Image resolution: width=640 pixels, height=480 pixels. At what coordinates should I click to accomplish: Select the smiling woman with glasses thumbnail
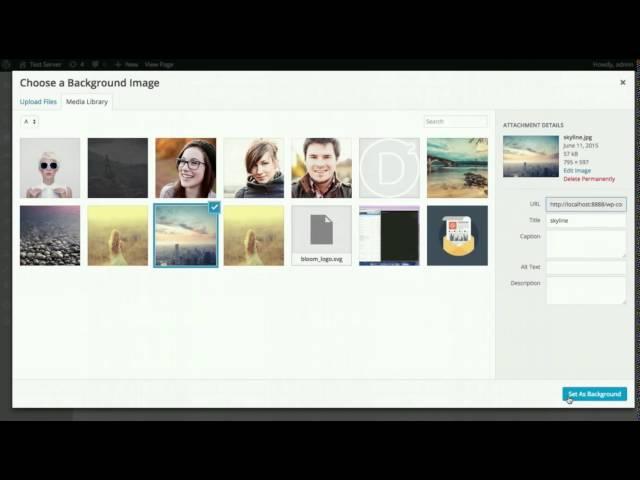pos(185,168)
